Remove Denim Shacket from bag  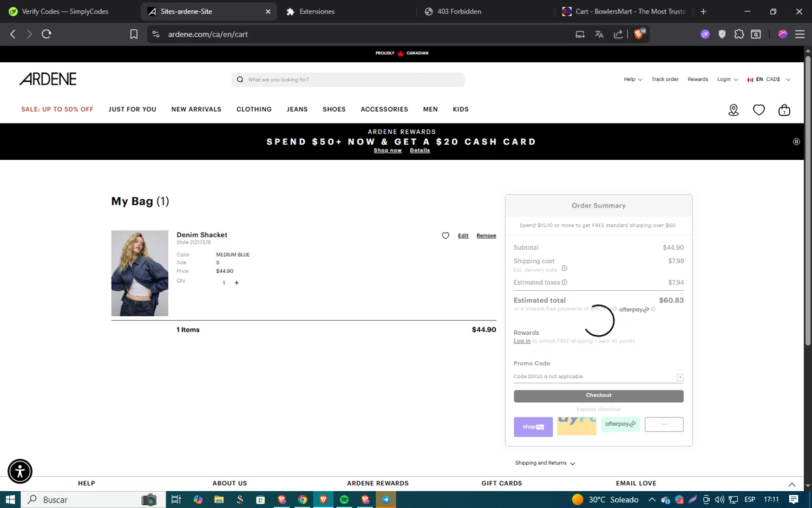point(486,236)
